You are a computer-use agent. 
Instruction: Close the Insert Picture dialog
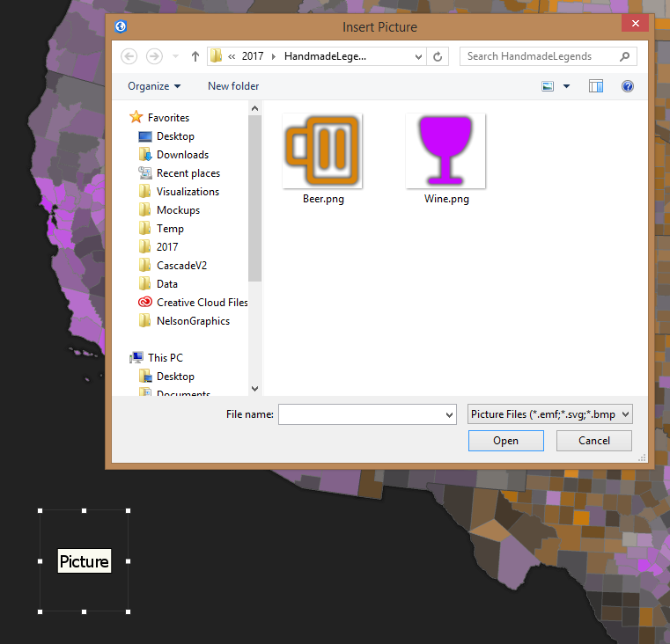pos(636,23)
